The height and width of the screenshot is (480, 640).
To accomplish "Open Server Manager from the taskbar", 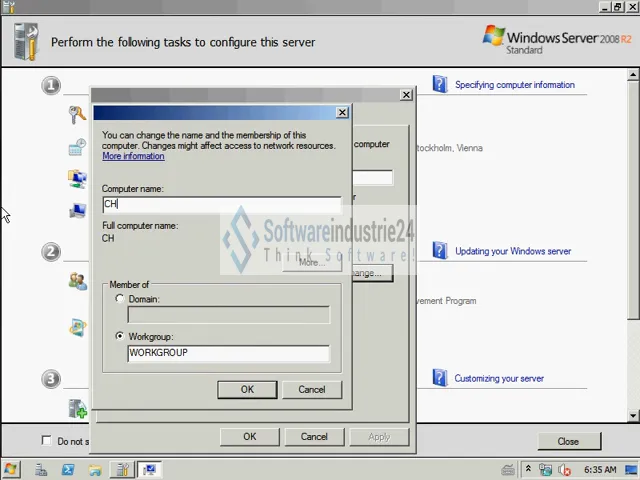I will (x=41, y=469).
